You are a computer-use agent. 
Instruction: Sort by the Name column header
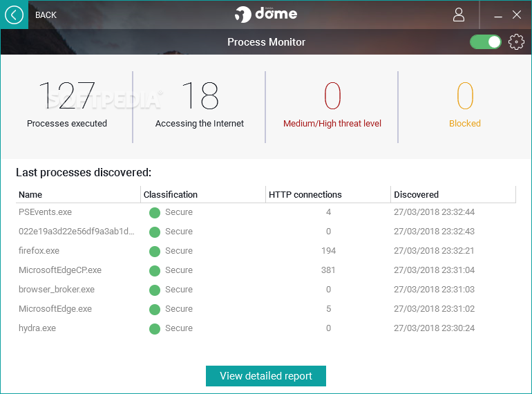pos(78,194)
